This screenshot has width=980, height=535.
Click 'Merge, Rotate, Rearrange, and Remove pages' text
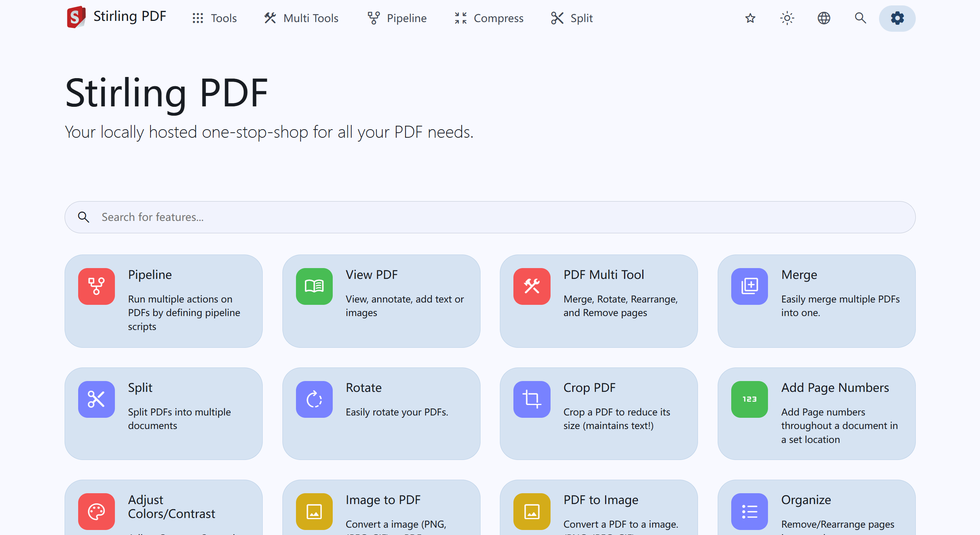point(621,306)
